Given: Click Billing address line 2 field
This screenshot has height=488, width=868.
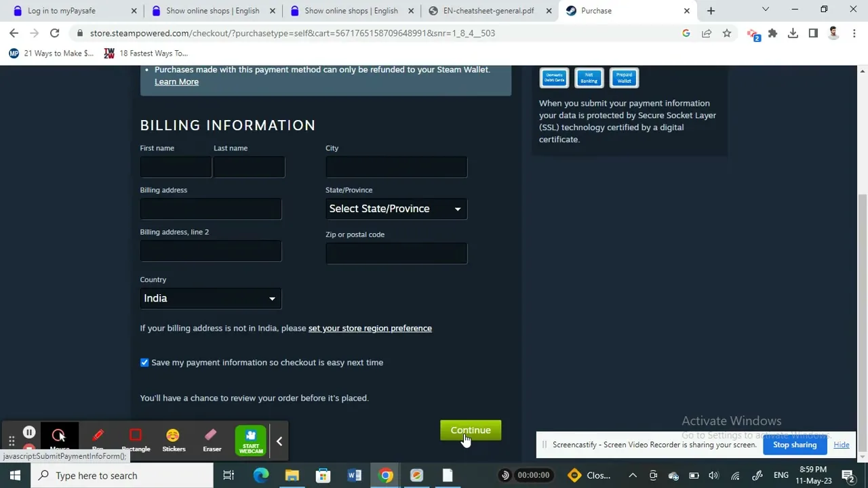Looking at the screenshot, I should pos(210,251).
